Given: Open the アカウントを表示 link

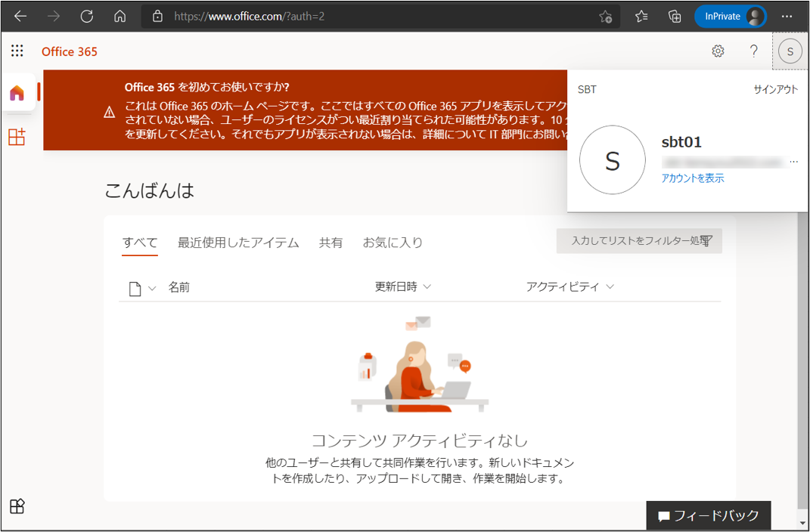Looking at the screenshot, I should click(x=693, y=178).
